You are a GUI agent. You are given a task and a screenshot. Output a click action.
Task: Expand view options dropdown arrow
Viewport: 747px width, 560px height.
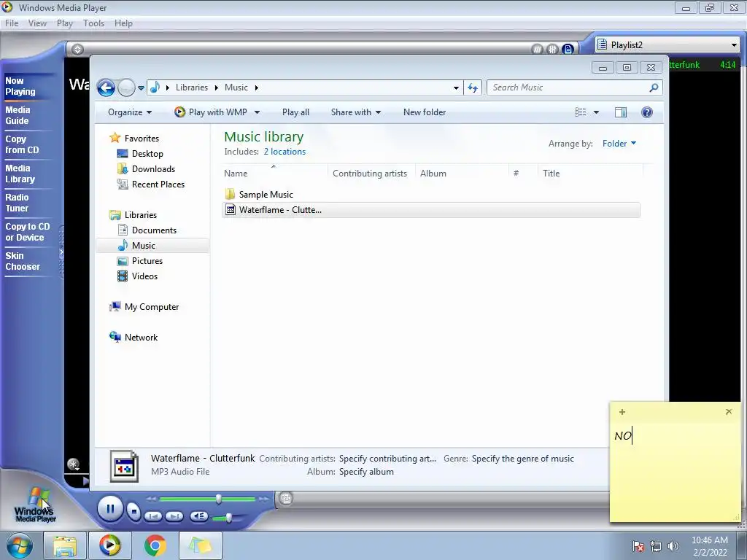coord(596,113)
